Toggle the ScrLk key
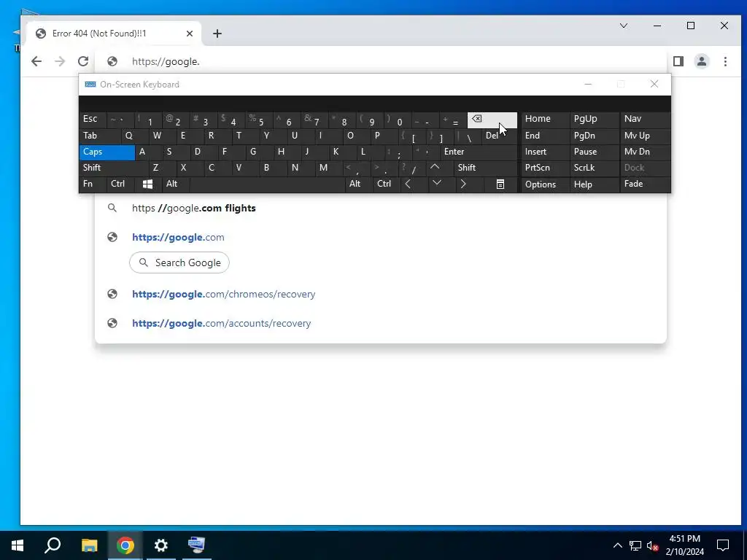747x560 pixels. tap(595, 168)
